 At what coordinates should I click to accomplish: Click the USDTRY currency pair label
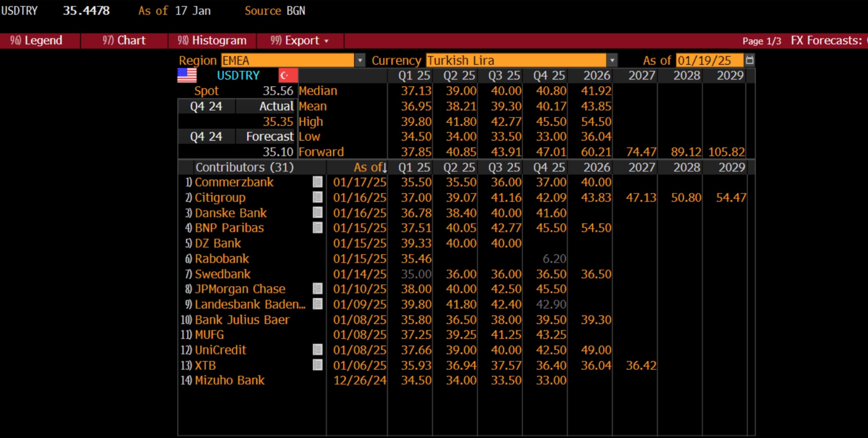[238, 75]
